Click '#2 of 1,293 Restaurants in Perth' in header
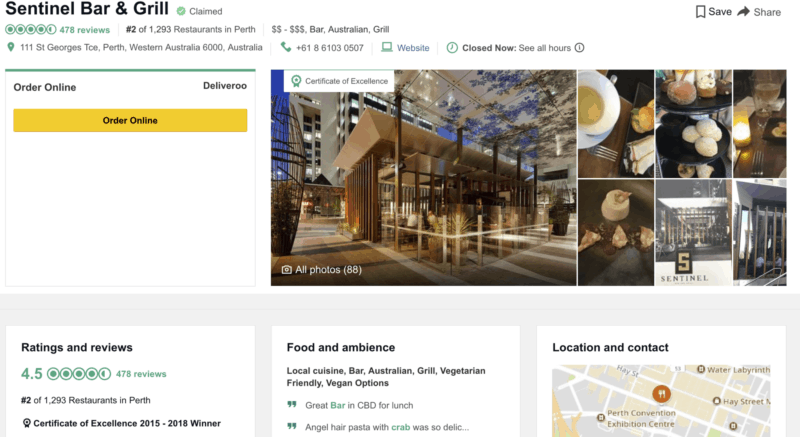 tap(191, 30)
